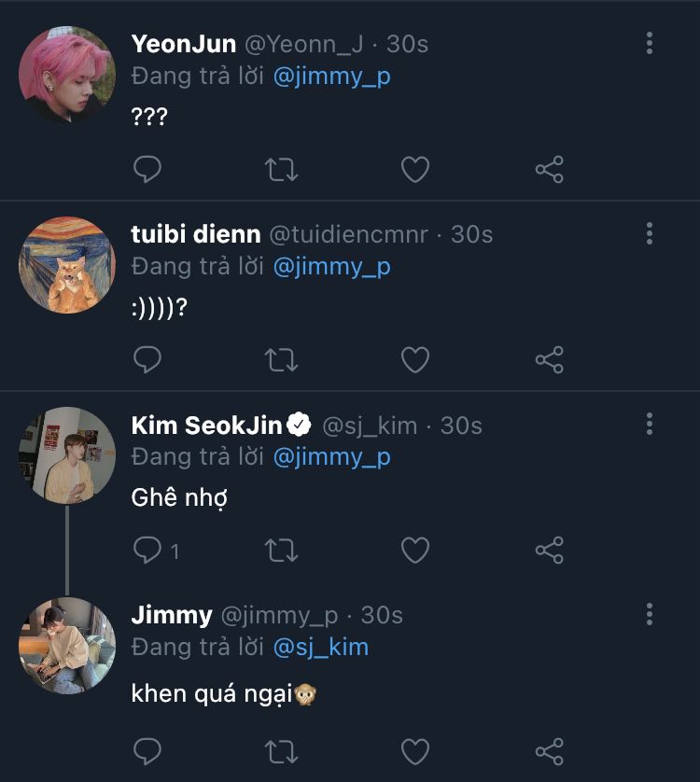Open more options on Kim SeokJin's tweet
This screenshot has height=782, width=700.
click(650, 425)
